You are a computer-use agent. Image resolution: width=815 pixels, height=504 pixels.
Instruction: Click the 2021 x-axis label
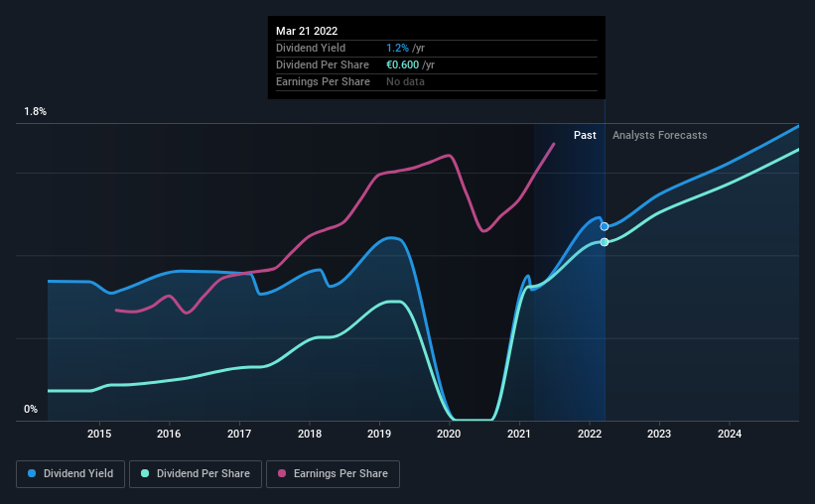pyautogui.click(x=519, y=434)
